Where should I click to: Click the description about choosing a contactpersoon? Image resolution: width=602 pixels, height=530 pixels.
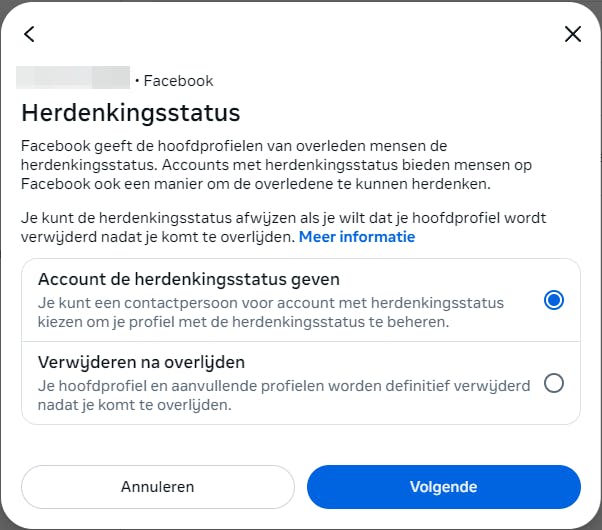coord(270,302)
